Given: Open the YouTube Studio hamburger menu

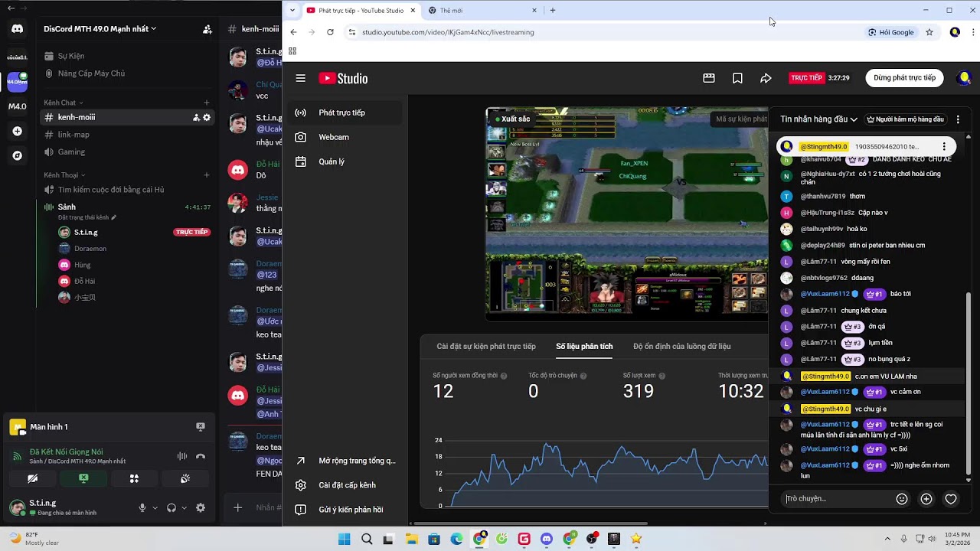Looking at the screenshot, I should tap(301, 78).
